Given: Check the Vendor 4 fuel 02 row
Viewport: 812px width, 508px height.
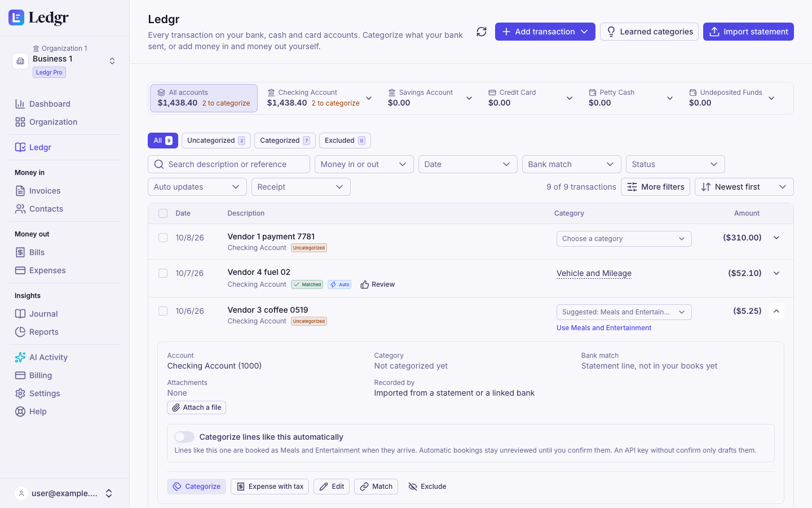Looking at the screenshot, I should coord(163,273).
